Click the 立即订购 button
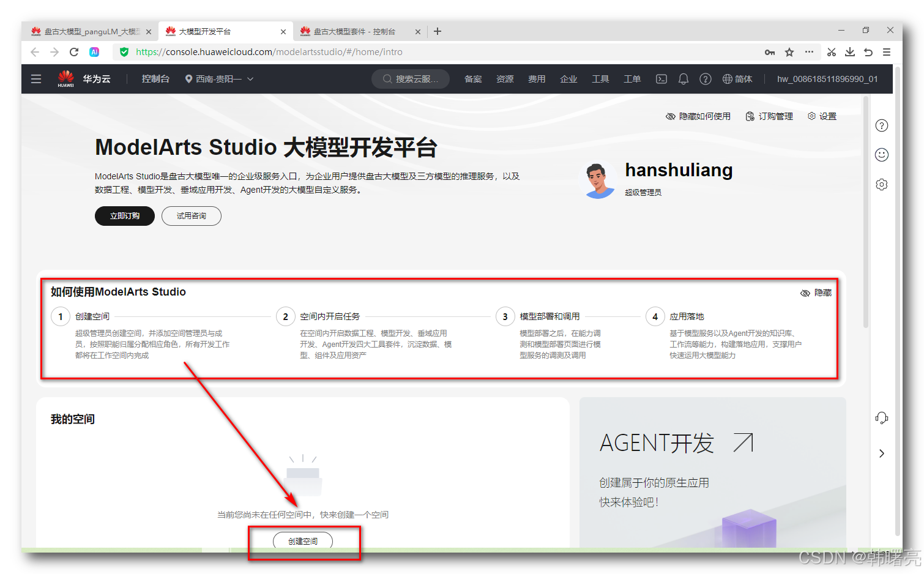 125,216
